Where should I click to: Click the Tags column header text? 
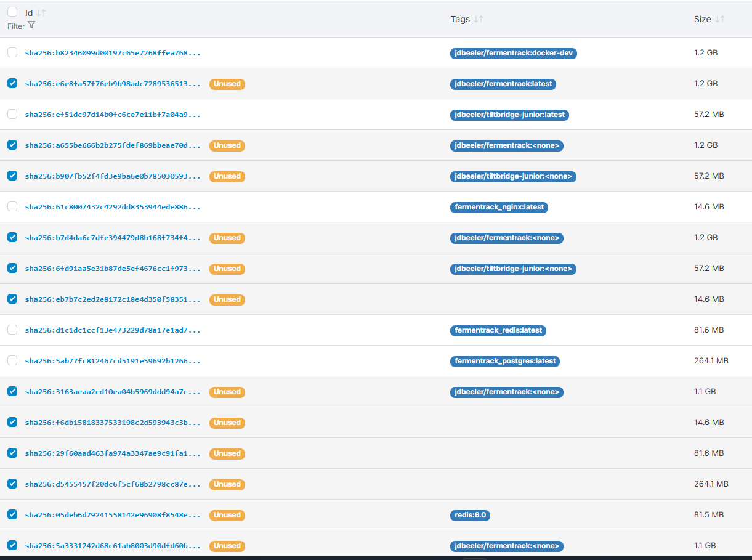(x=460, y=19)
